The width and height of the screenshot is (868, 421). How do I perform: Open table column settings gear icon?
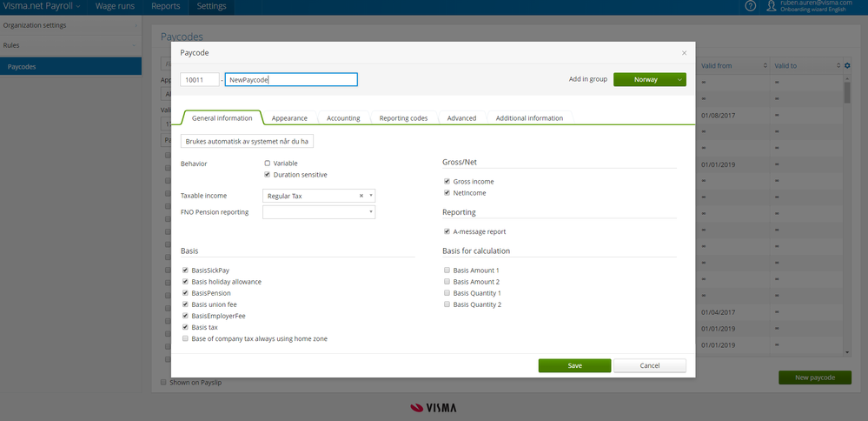(x=847, y=65)
